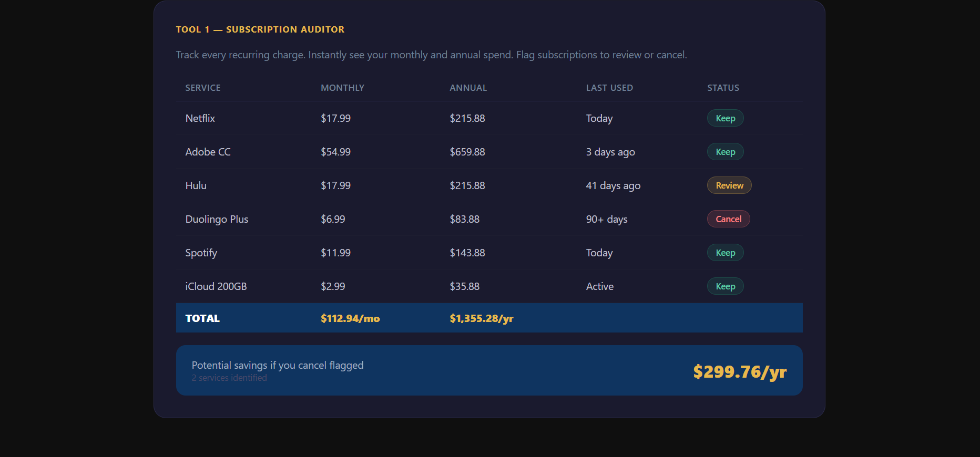Viewport: 980px width, 457px height.
Task: Click the 'Tool 1 — Subscription Auditor' heading
Action: [x=260, y=29]
